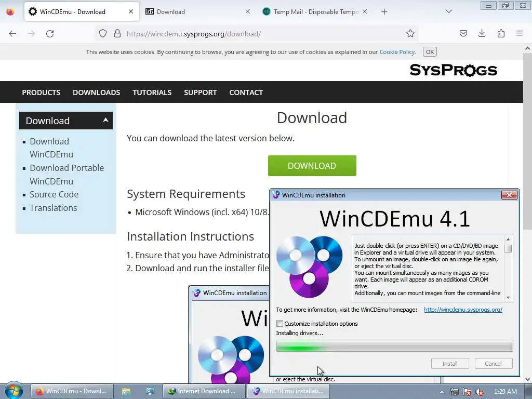Click the WinCDEmu discs logo in installer
This screenshot has width=532, height=399.
(x=309, y=267)
